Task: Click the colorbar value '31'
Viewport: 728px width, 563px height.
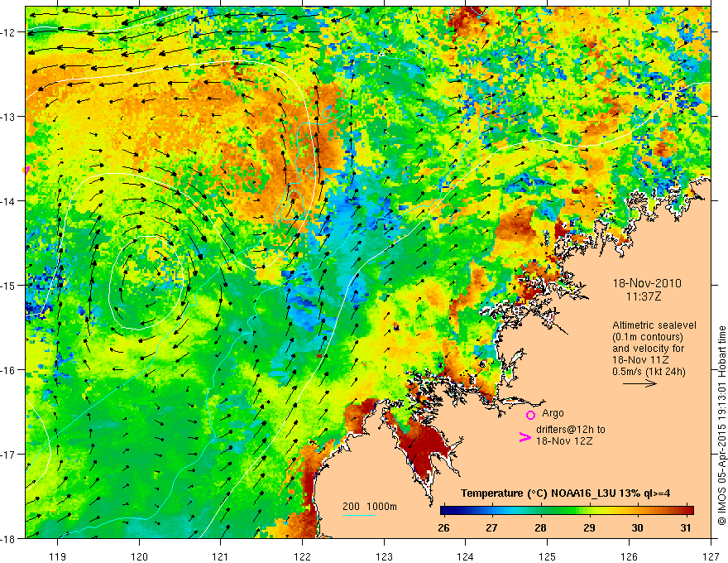Action: (686, 527)
